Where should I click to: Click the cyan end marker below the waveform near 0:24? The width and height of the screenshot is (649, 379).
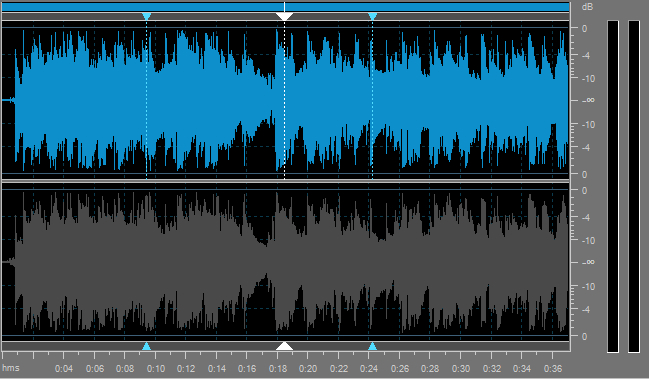pos(373,346)
